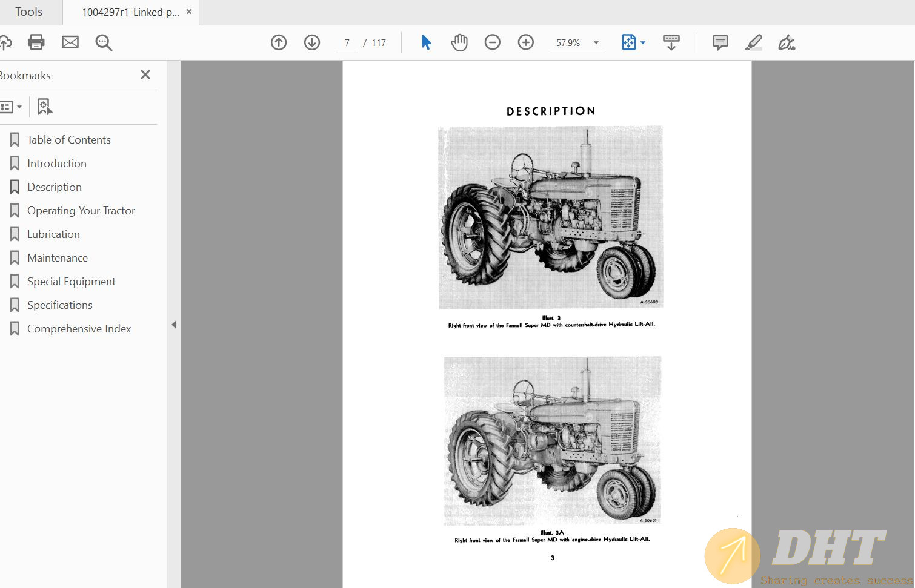The width and height of the screenshot is (915, 588).
Task: Jump to Lubrication bookmark
Action: coord(53,234)
